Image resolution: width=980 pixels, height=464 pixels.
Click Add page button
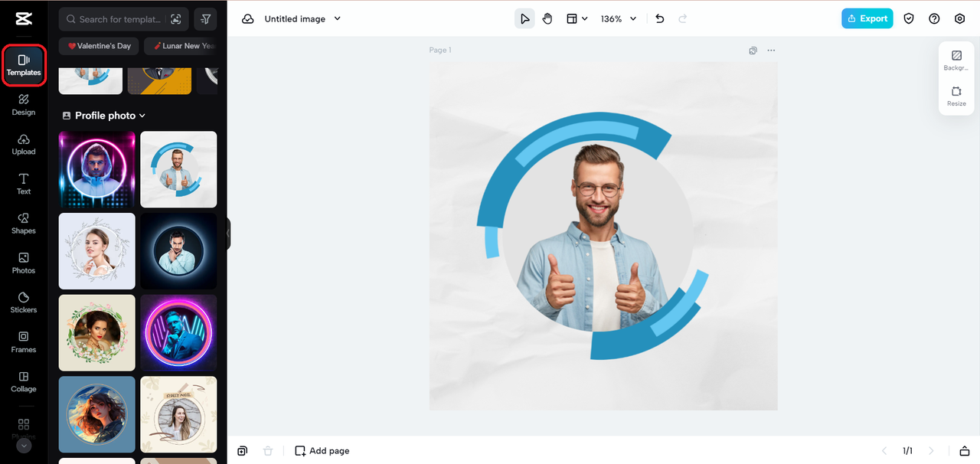tap(322, 451)
